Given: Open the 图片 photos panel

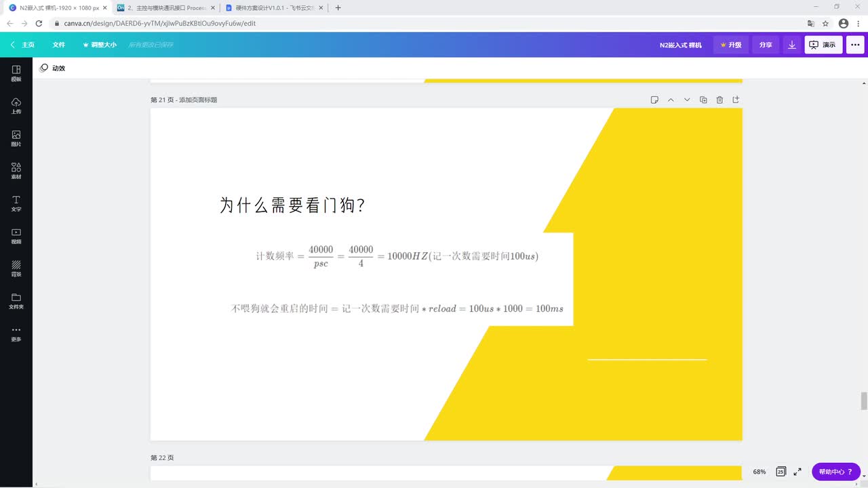Looking at the screenshot, I should click(x=16, y=138).
